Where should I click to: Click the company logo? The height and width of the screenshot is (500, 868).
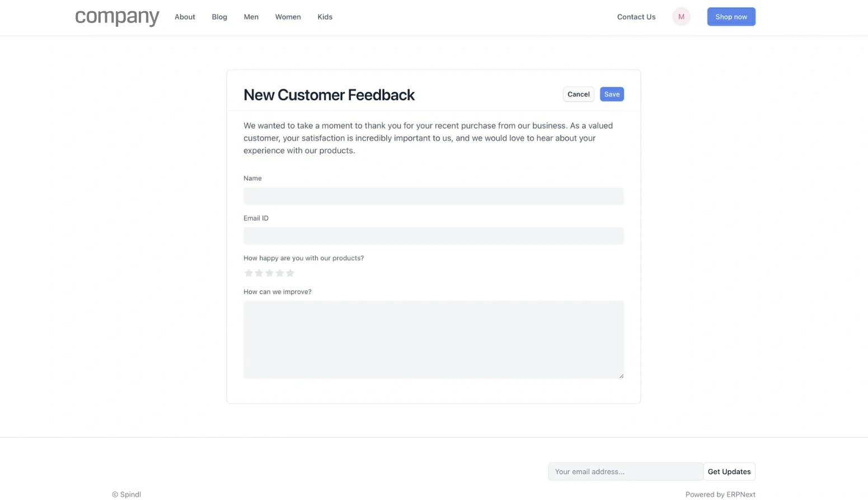click(117, 17)
